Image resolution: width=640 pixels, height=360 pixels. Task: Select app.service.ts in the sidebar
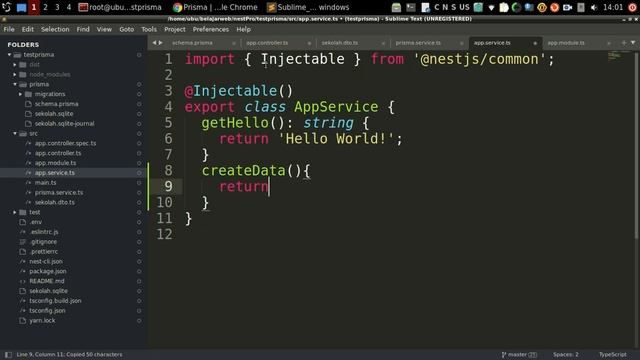pos(55,173)
